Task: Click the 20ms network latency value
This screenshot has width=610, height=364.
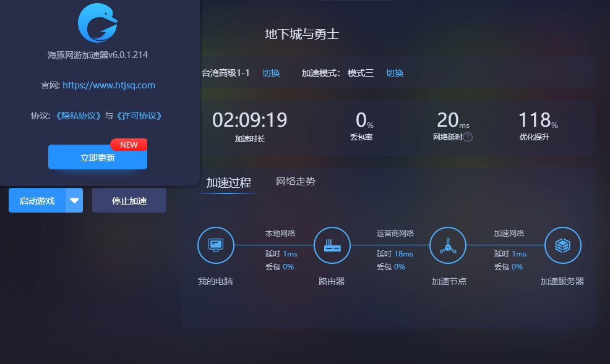Action: tap(453, 120)
